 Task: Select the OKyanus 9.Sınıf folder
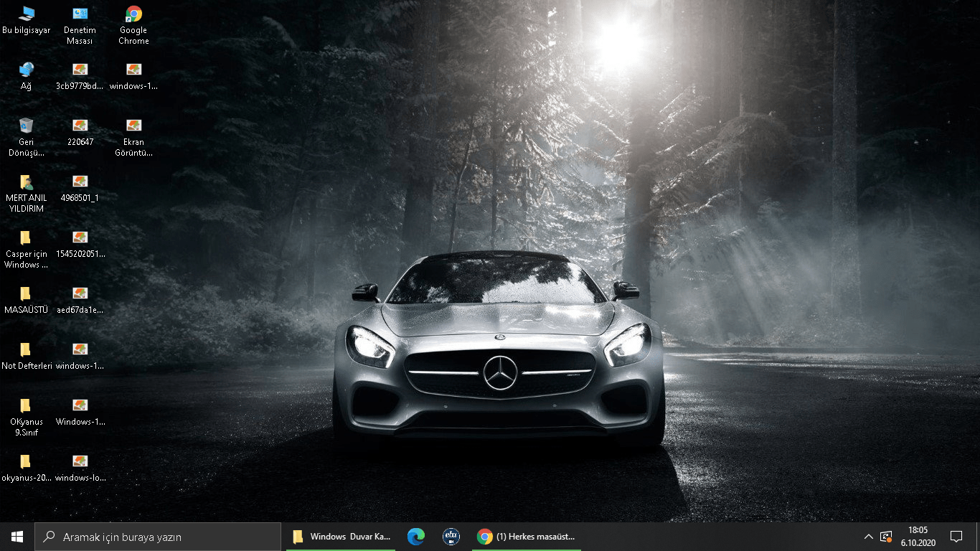[x=26, y=417]
